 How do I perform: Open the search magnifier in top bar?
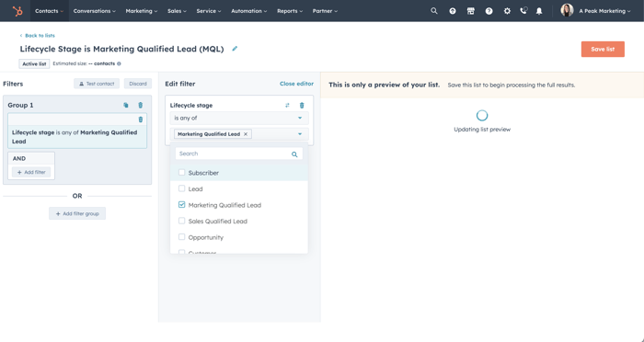(433, 11)
